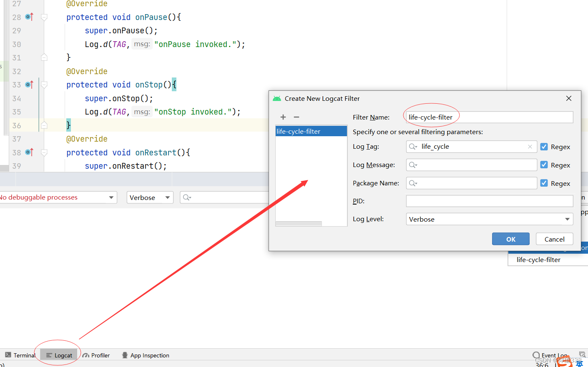The width and height of the screenshot is (588, 367).
Task: Open the App Inspection tab
Action: 146,355
